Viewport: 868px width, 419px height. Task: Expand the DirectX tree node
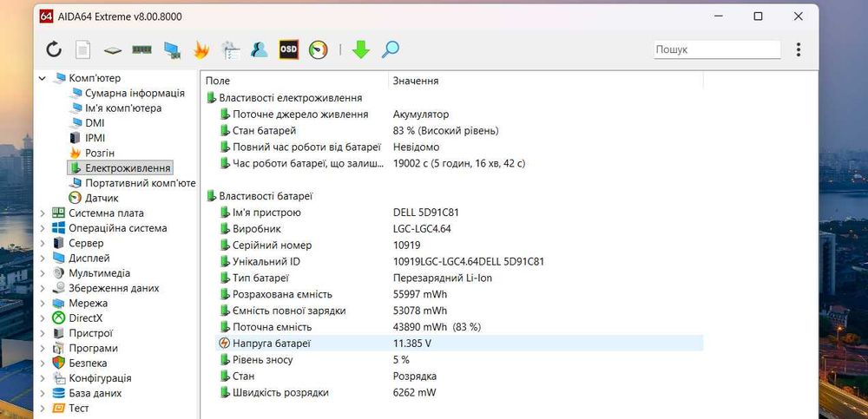coord(43,318)
